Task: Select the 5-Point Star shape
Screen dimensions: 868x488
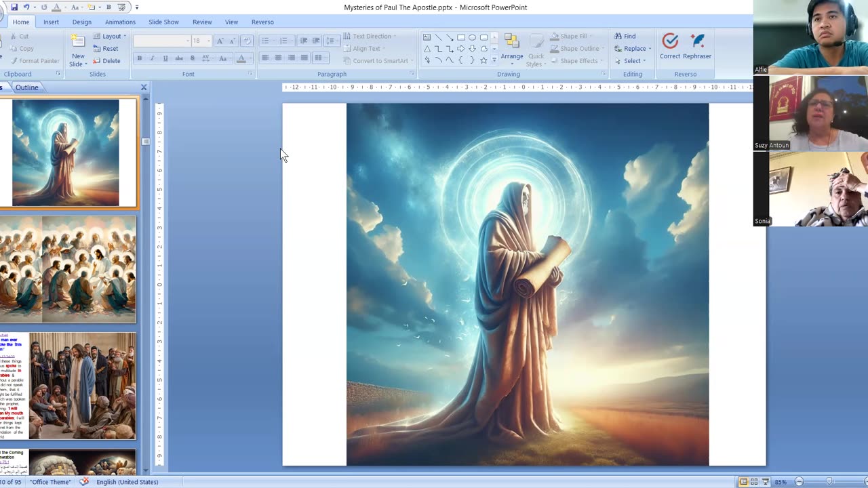Action: tap(484, 60)
